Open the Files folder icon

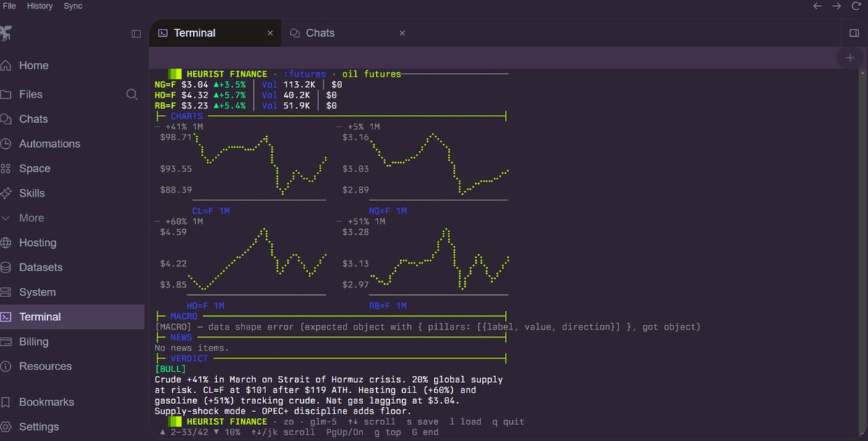click(x=6, y=95)
